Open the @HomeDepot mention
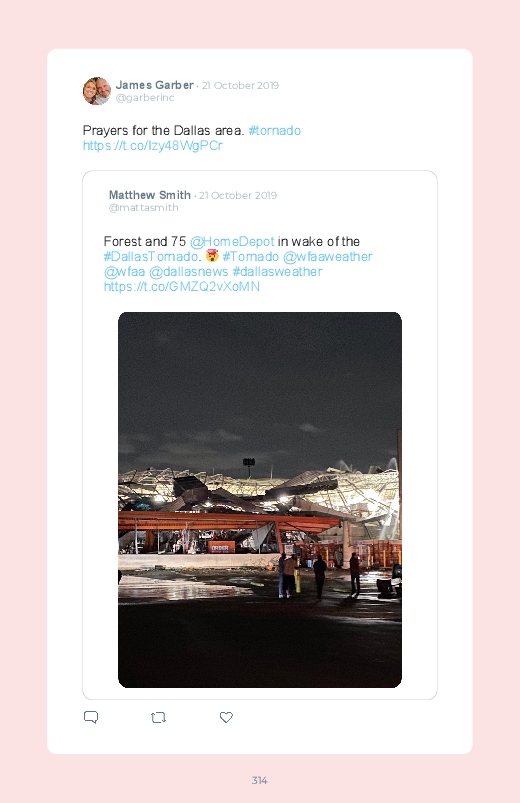Image resolution: width=520 pixels, height=803 pixels. 232,242
